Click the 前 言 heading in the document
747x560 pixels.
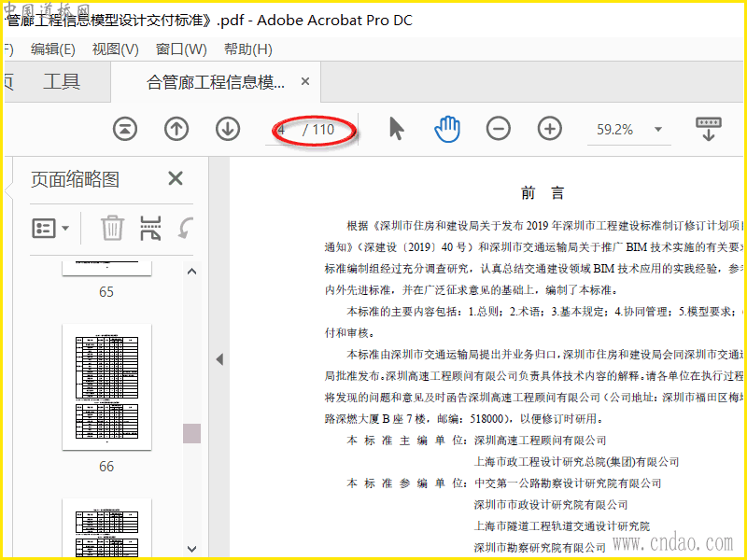(x=543, y=193)
